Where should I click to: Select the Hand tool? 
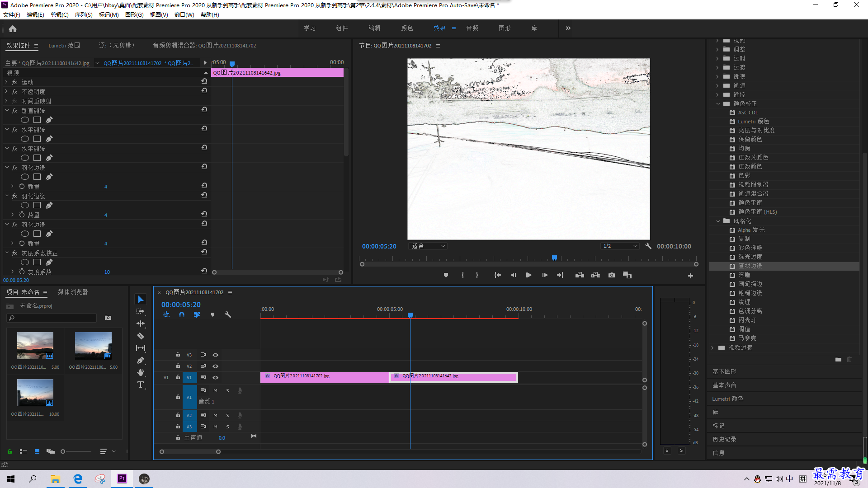tap(141, 372)
